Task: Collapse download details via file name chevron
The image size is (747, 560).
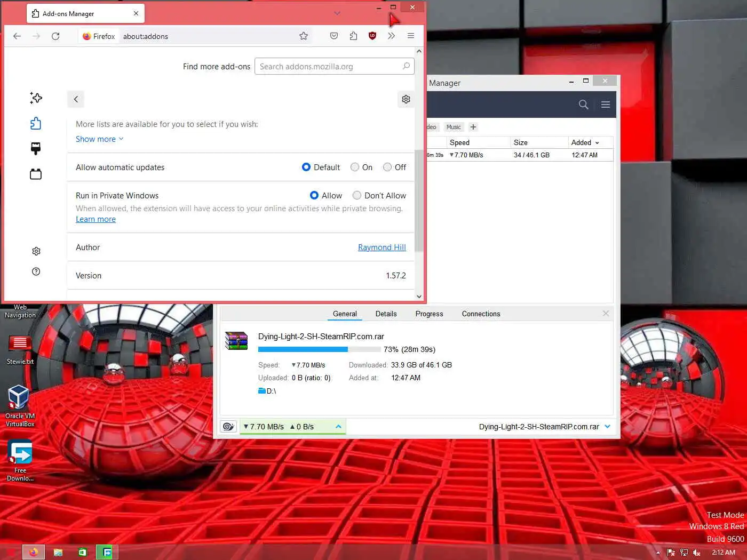Action: tap(607, 427)
